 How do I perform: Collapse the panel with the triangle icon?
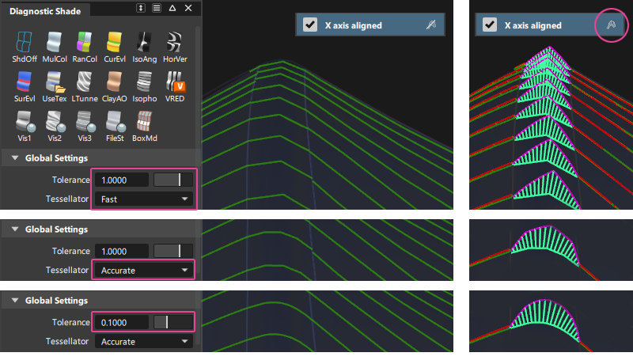(172, 8)
